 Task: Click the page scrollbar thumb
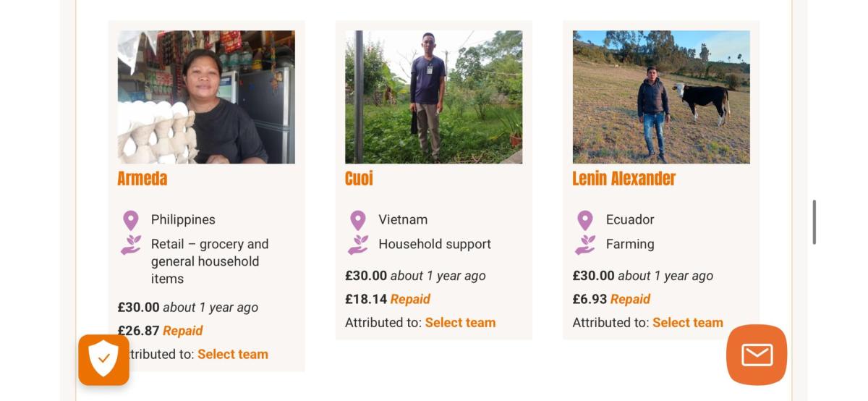point(814,222)
